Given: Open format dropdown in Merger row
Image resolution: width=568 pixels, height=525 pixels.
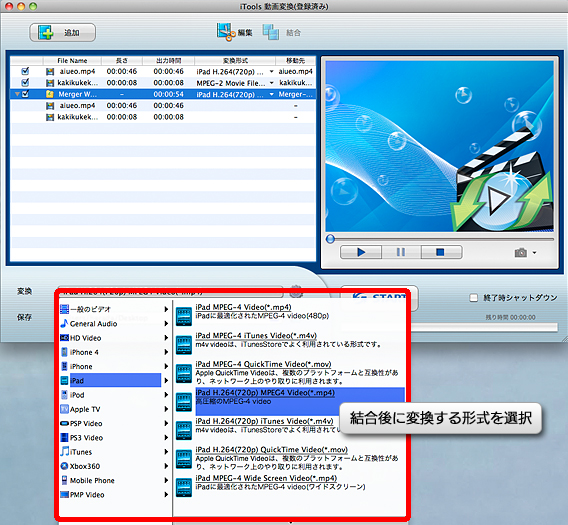Looking at the screenshot, I should pyautogui.click(x=271, y=95).
